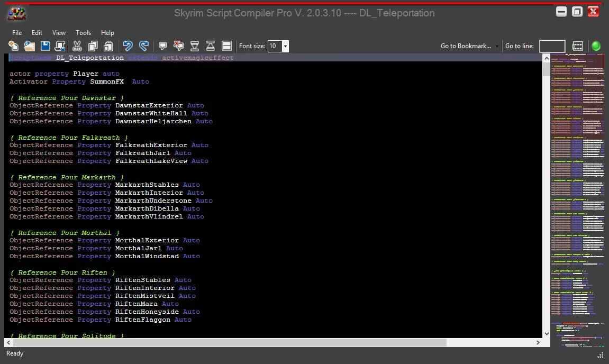Click the Save As toolbar icon

click(60, 46)
